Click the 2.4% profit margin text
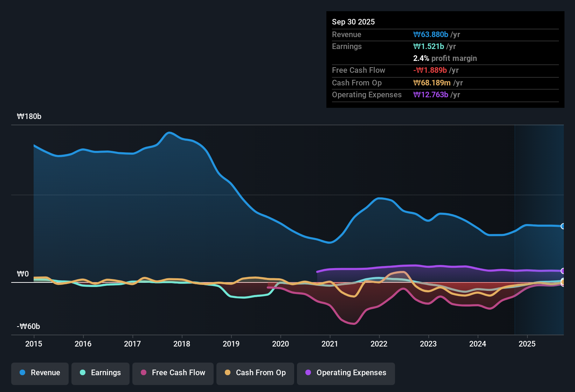The image size is (575, 392). pos(445,58)
